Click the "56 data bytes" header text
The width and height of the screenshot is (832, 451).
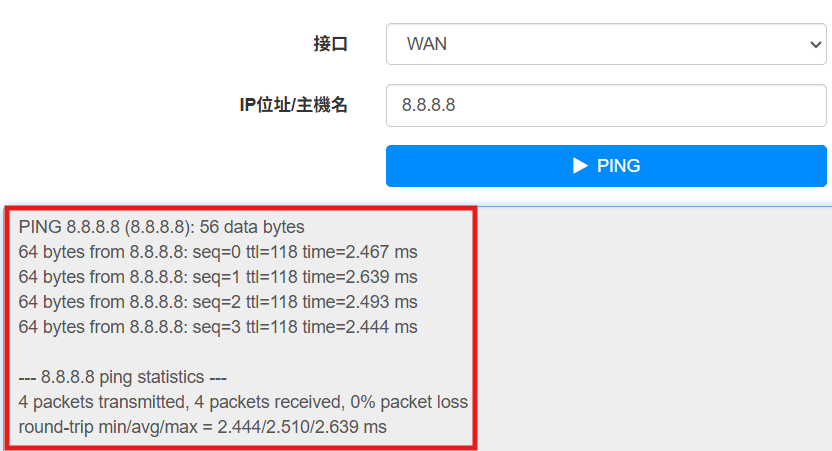coord(252,227)
